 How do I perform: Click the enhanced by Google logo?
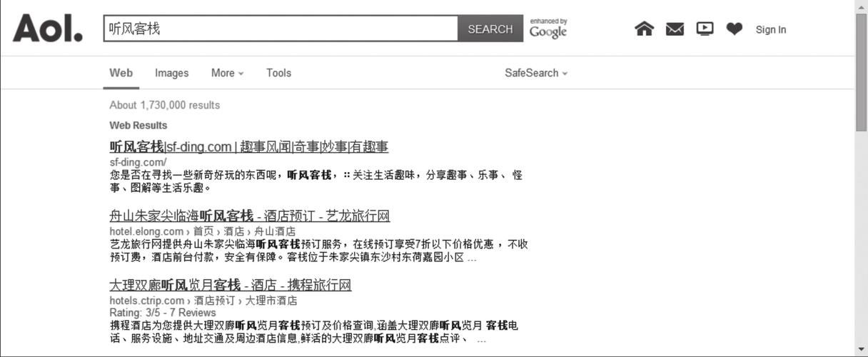[x=548, y=29]
